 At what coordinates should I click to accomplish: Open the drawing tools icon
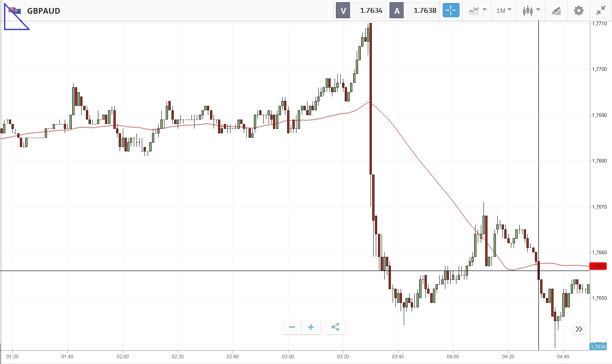click(556, 11)
